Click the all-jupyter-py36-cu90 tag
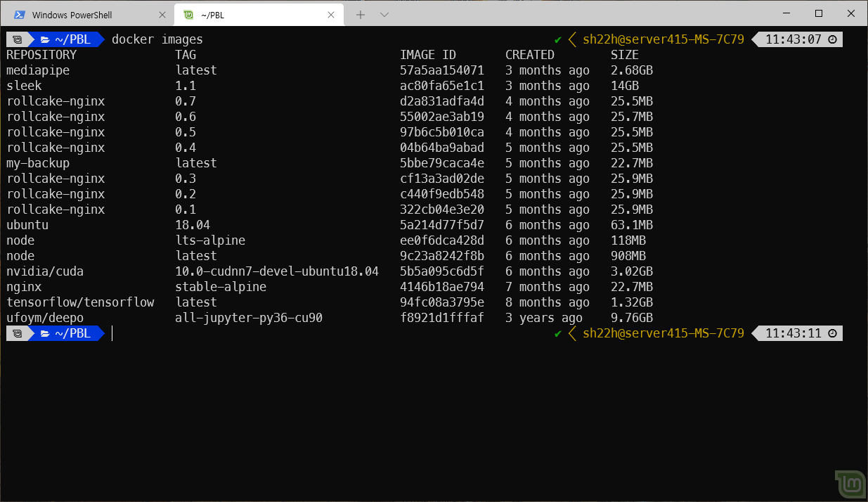 pyautogui.click(x=249, y=318)
